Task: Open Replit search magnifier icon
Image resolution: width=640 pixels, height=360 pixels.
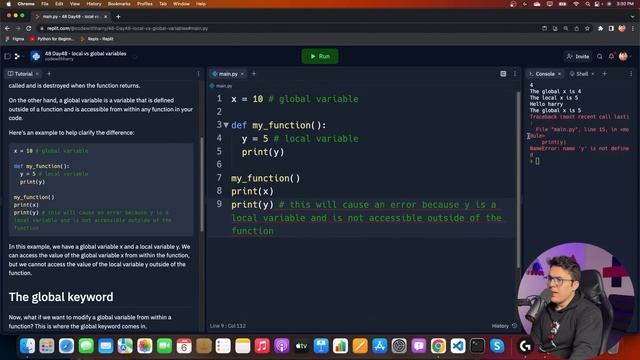Action: (x=600, y=56)
